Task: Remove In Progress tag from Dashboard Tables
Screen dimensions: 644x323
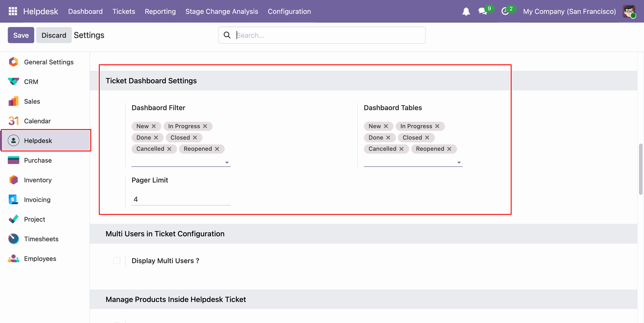Action: 437,126
